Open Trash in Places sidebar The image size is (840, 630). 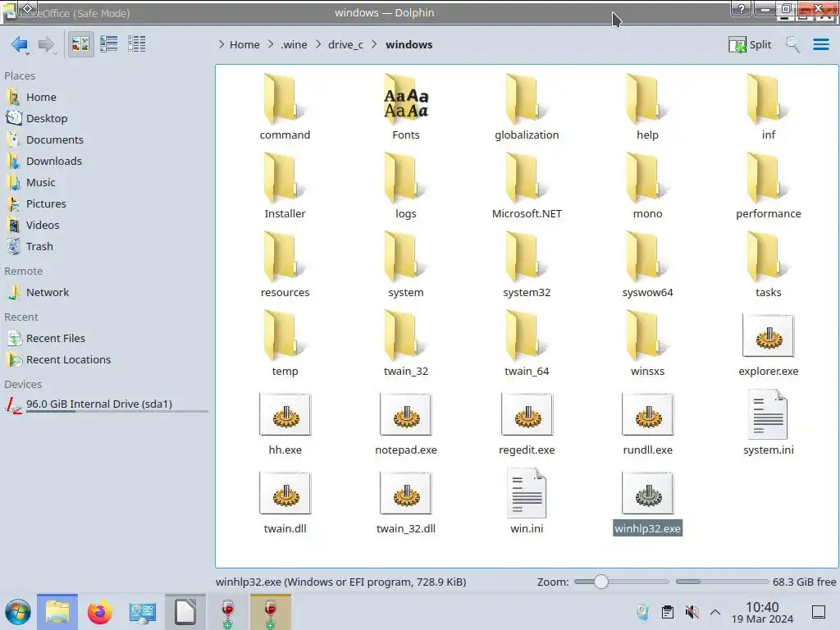point(39,246)
